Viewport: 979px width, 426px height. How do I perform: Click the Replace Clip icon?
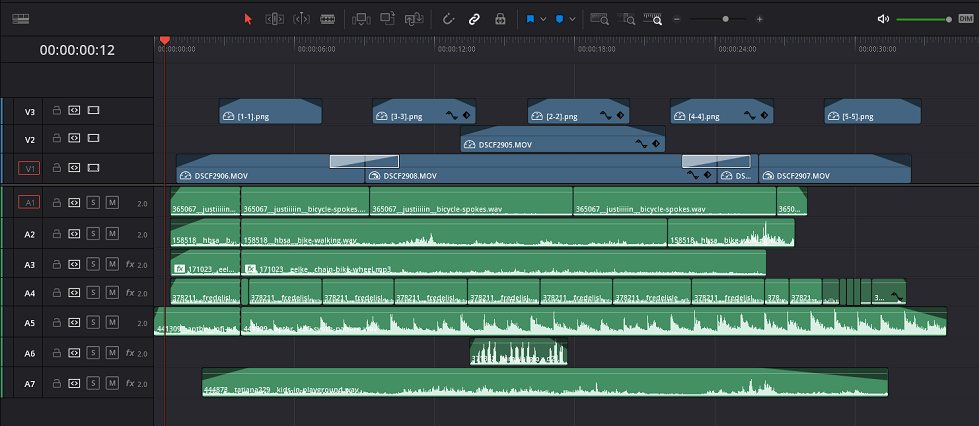point(414,19)
